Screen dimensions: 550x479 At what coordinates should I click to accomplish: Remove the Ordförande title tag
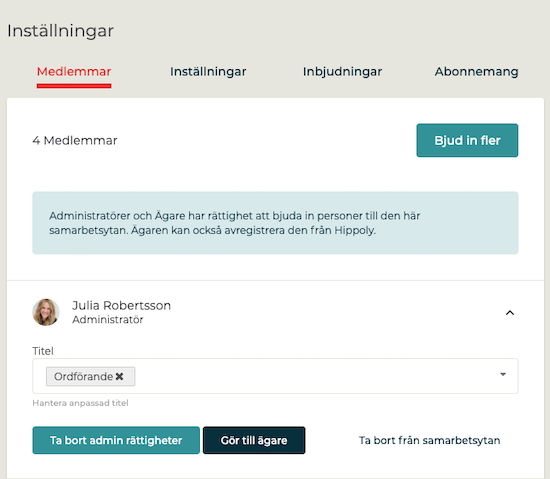click(119, 377)
